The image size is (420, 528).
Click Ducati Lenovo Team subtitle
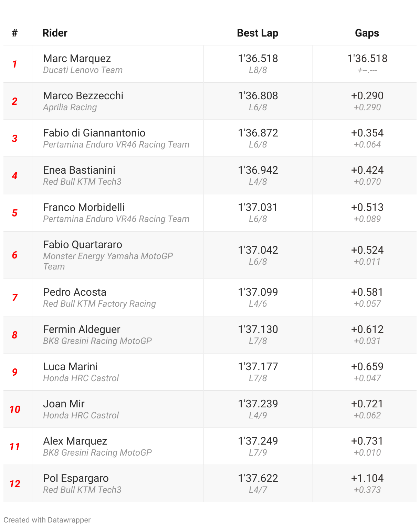pyautogui.click(x=83, y=70)
